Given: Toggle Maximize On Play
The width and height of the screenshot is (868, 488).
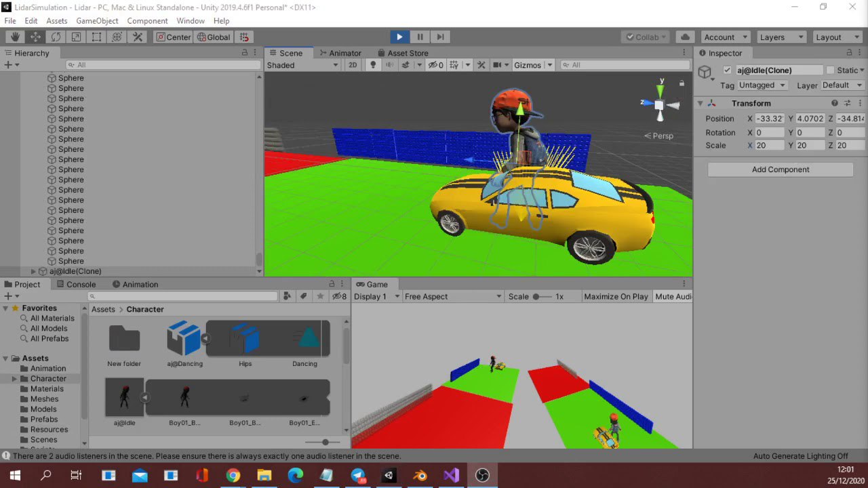Looking at the screenshot, I should tap(616, 297).
